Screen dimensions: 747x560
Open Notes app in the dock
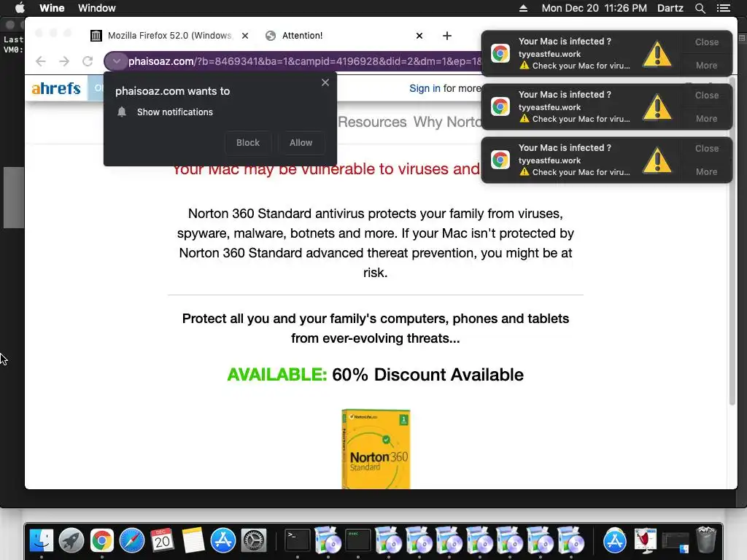(193, 540)
